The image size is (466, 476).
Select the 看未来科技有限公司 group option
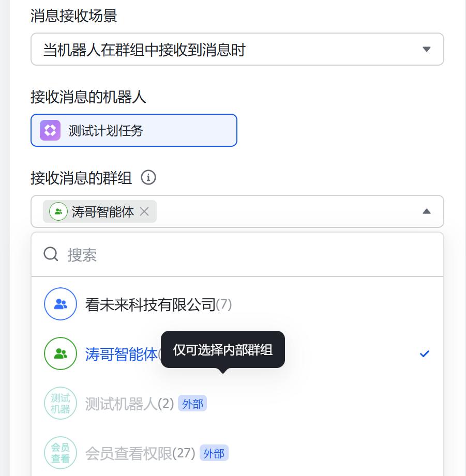point(155,304)
